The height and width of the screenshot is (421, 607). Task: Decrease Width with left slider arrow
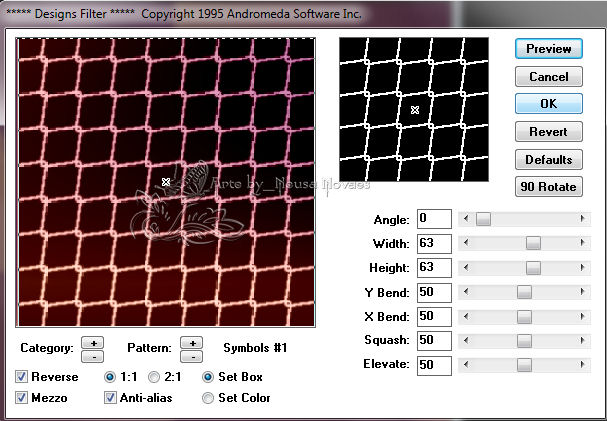pos(466,243)
